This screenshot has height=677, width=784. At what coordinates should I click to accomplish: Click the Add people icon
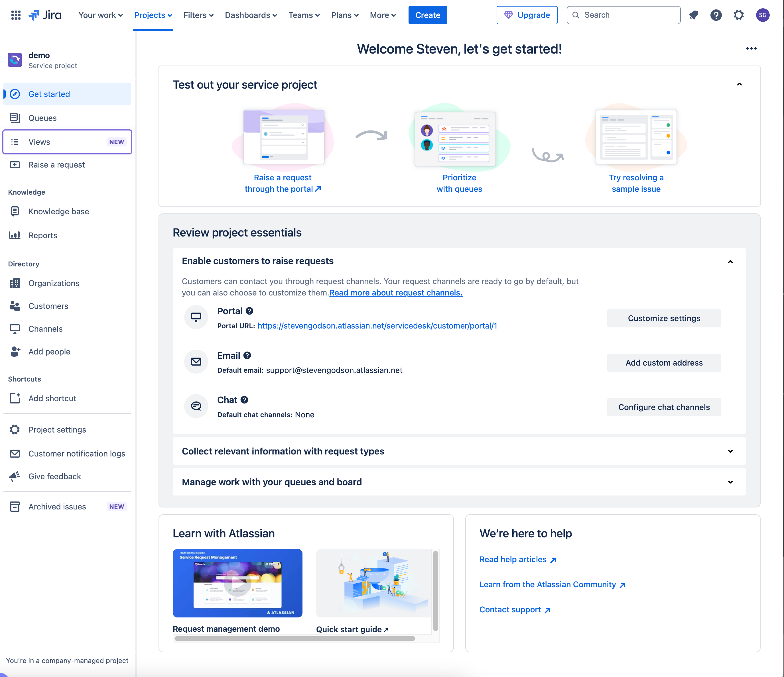click(x=15, y=351)
